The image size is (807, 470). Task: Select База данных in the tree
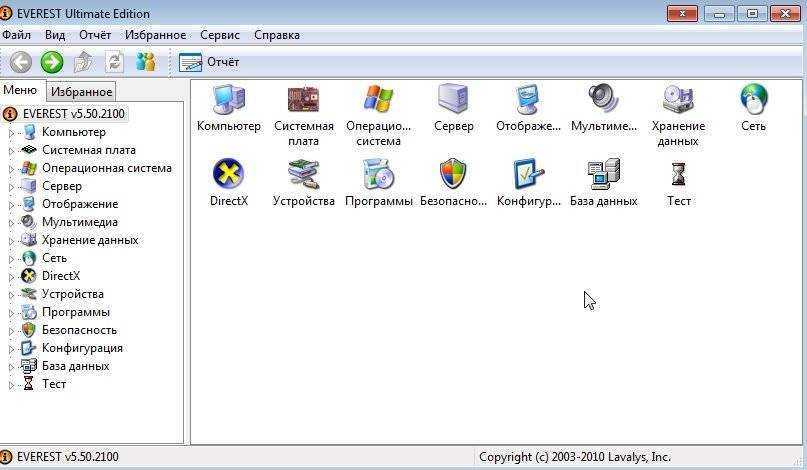click(75, 366)
